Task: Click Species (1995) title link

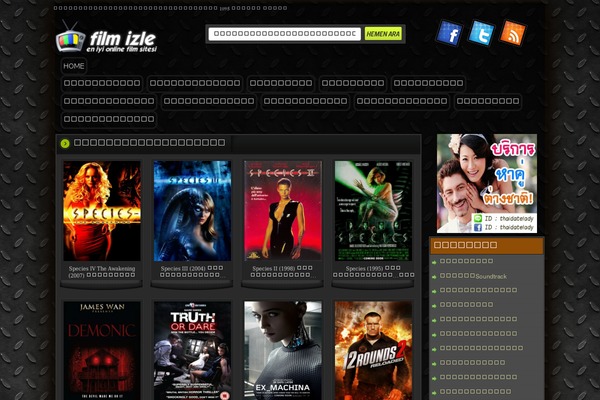Action: [x=373, y=272]
